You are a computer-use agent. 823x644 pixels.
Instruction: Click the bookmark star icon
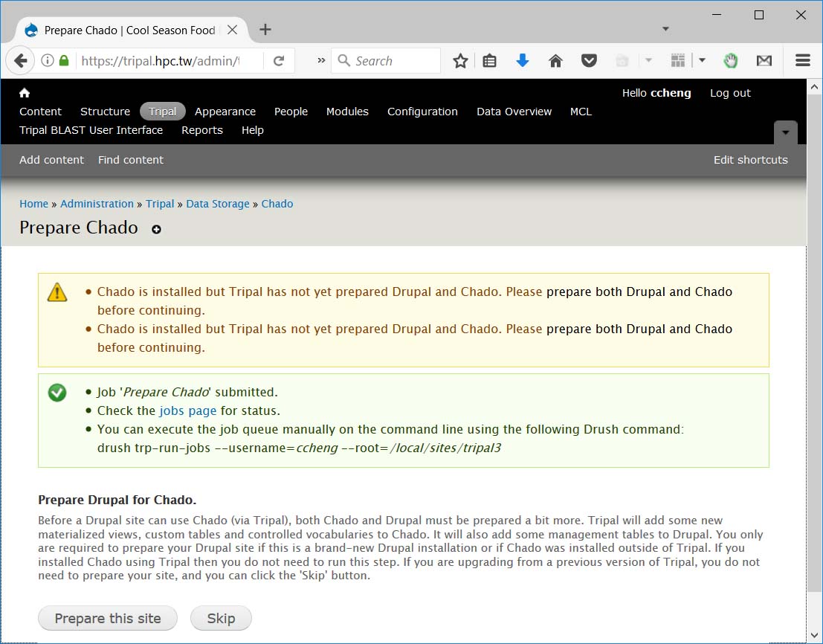click(460, 61)
